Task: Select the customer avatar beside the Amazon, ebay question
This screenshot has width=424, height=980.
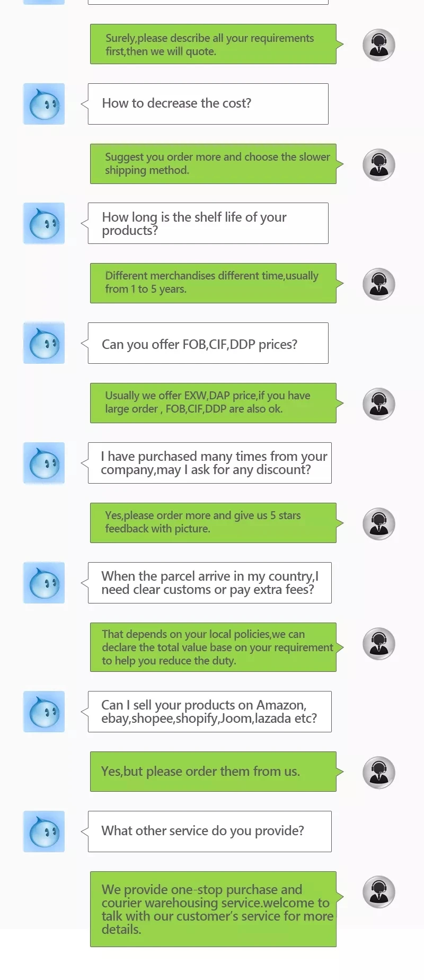Action: click(44, 712)
